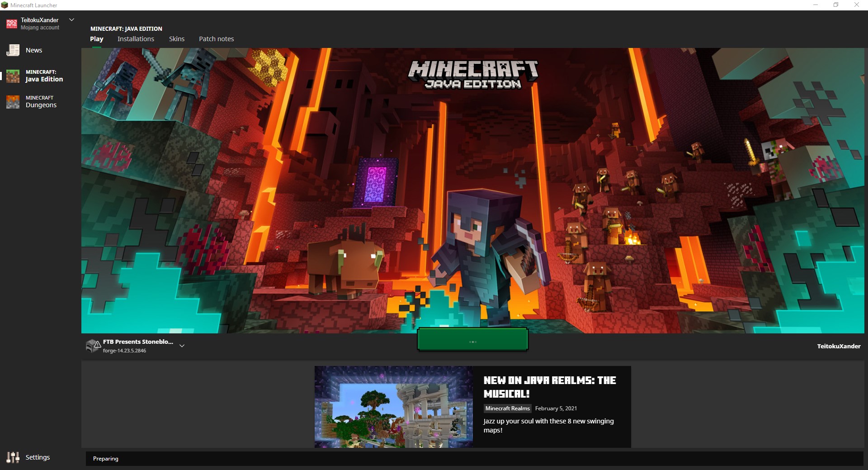
Task: Open the Settings sliders icon
Action: 13,457
